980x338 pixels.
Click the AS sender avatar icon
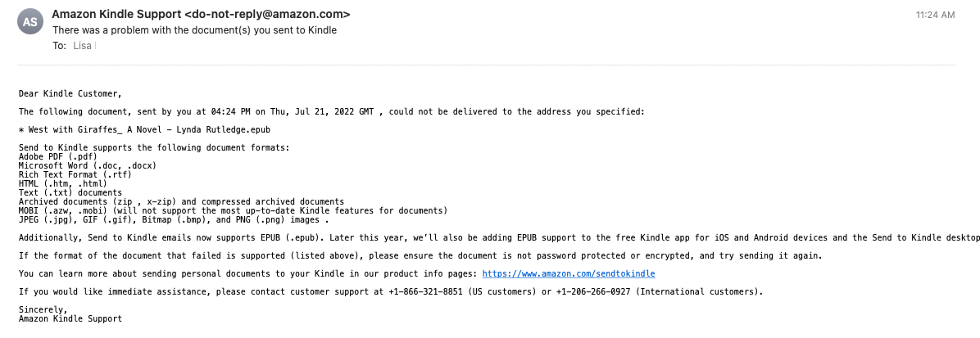point(30,22)
